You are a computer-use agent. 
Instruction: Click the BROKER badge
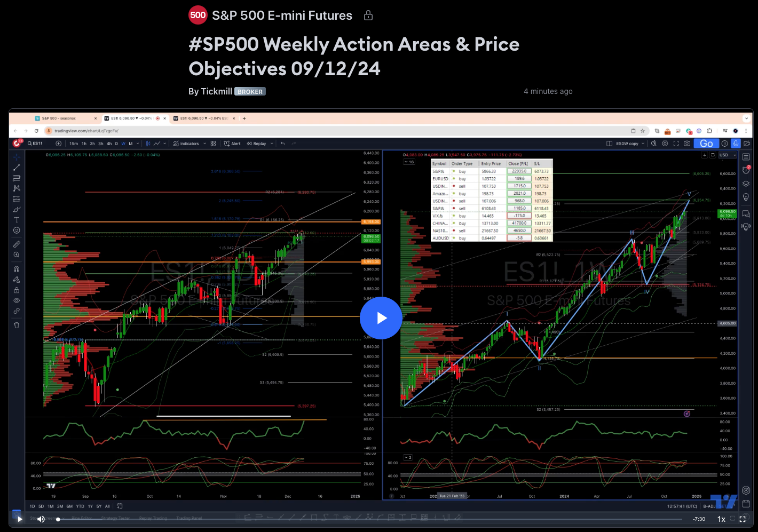[250, 91]
